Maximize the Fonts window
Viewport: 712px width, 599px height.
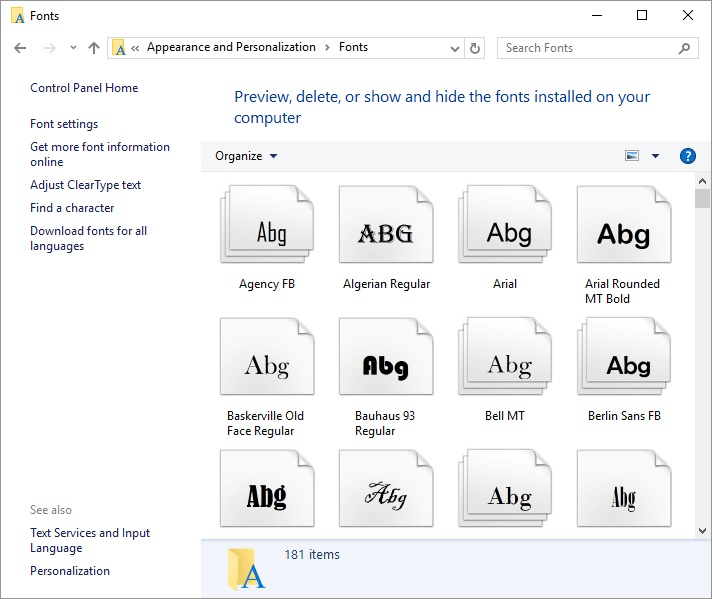(x=642, y=15)
